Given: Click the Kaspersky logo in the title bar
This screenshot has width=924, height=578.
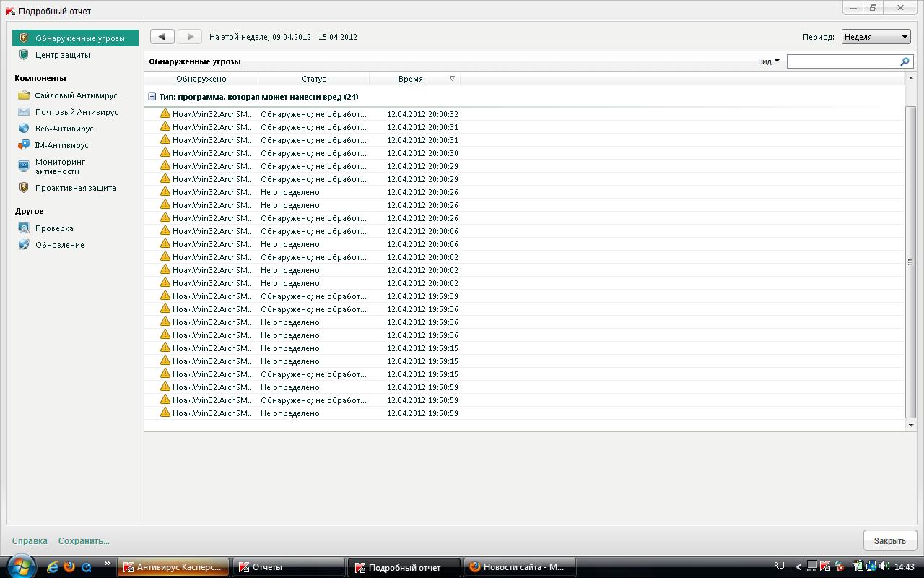Looking at the screenshot, I should (11, 11).
